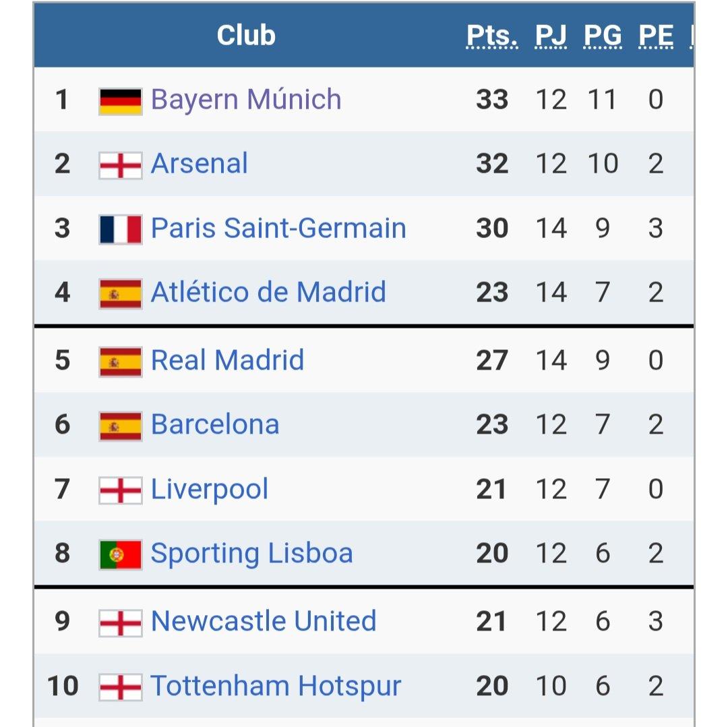
Task: Click the German flag beside Bayern Múnich
Action: (120, 100)
